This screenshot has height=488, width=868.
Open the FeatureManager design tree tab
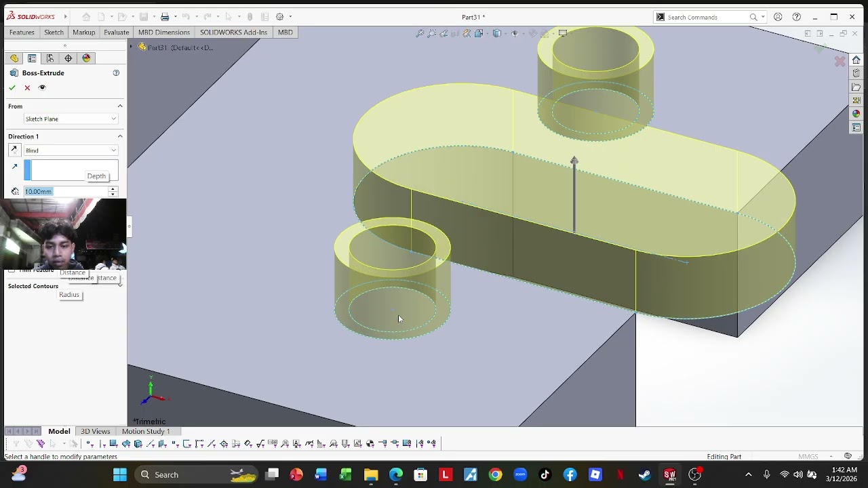coord(14,58)
